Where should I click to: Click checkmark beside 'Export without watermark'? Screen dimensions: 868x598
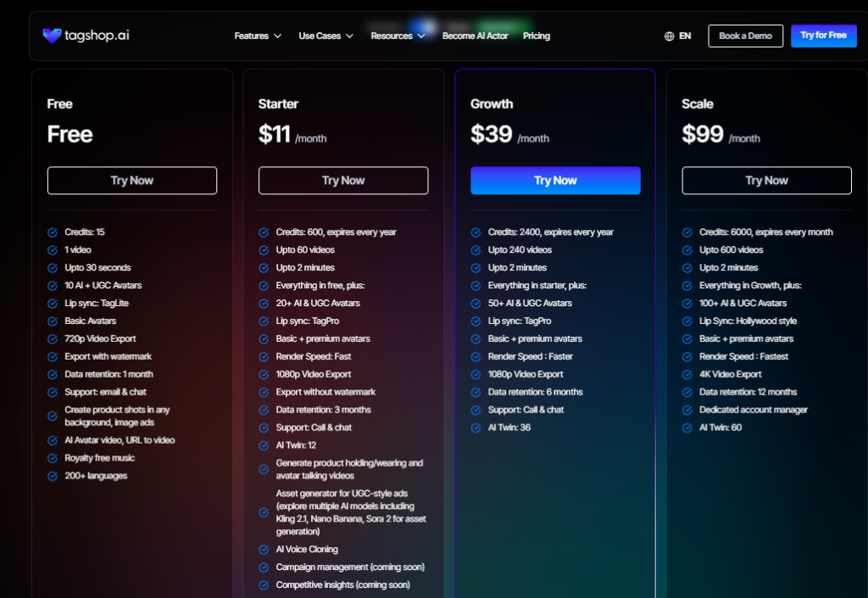(x=264, y=393)
